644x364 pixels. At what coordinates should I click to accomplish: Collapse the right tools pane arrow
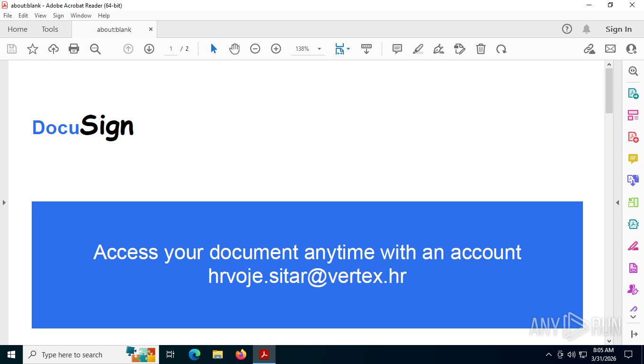(617, 202)
